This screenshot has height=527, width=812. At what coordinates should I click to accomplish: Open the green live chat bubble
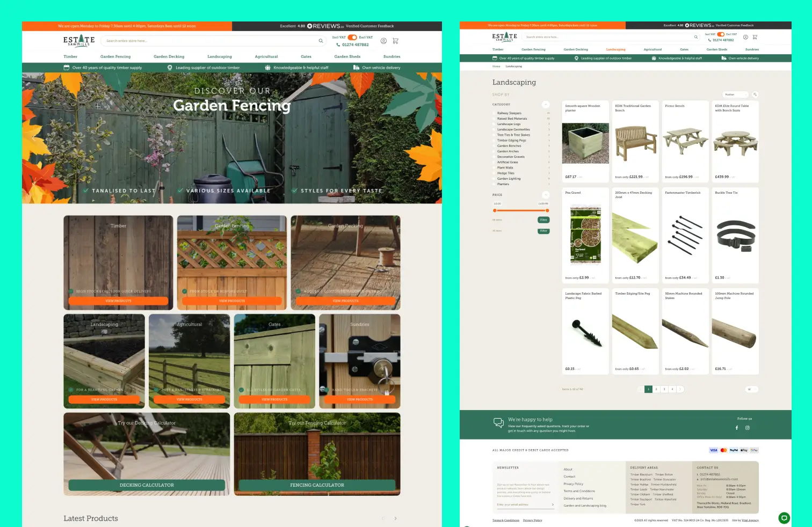(x=784, y=518)
